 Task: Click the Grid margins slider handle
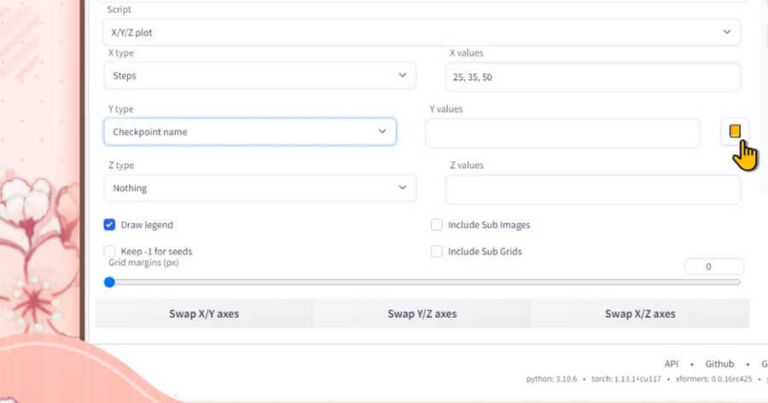tap(109, 282)
